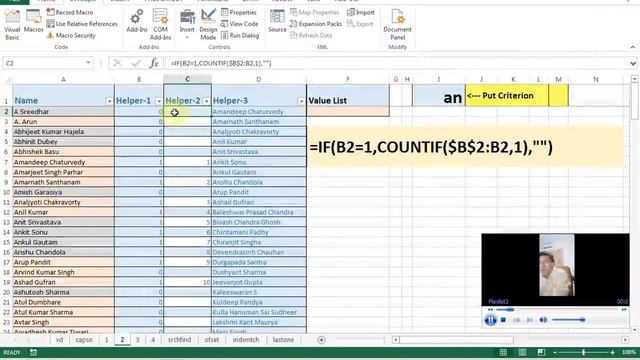Open the Name Box dropdown
Image resolution: width=640 pixels, height=360 pixels.
click(x=88, y=63)
